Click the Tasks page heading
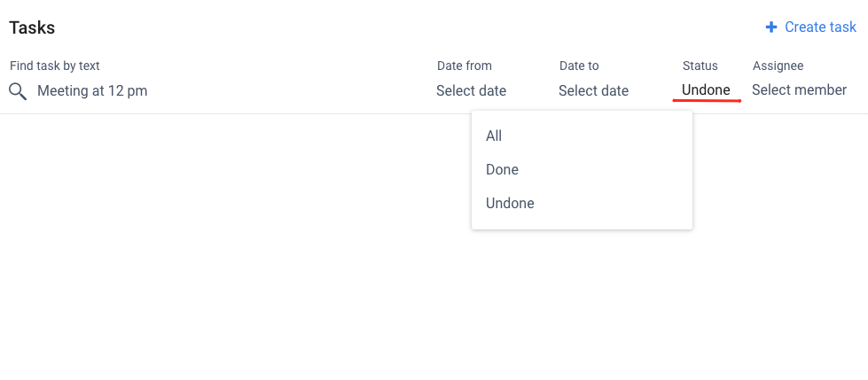This screenshot has height=380, width=868. [x=32, y=27]
